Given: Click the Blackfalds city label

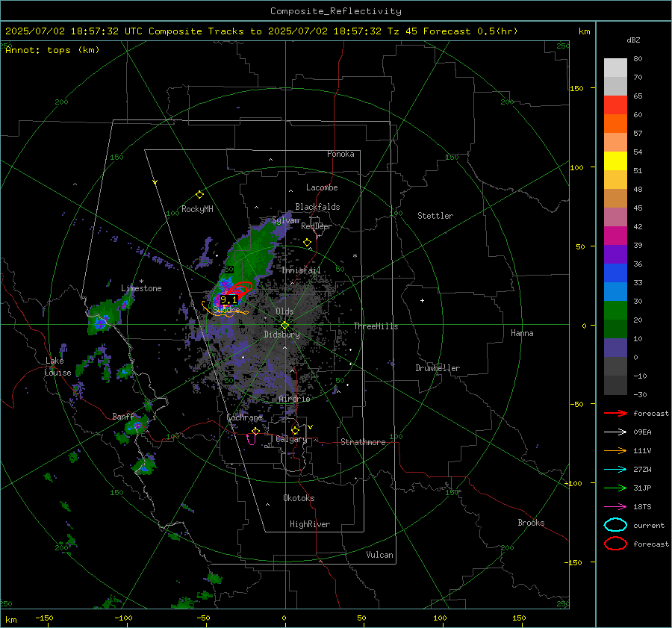Looking at the screenshot, I should 317,207.
